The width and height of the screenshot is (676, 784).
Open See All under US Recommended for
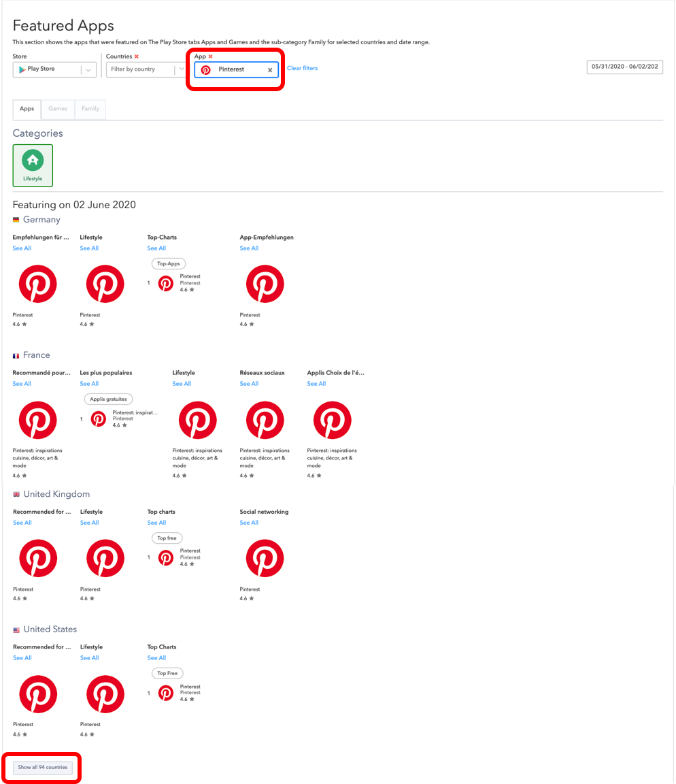coord(22,658)
